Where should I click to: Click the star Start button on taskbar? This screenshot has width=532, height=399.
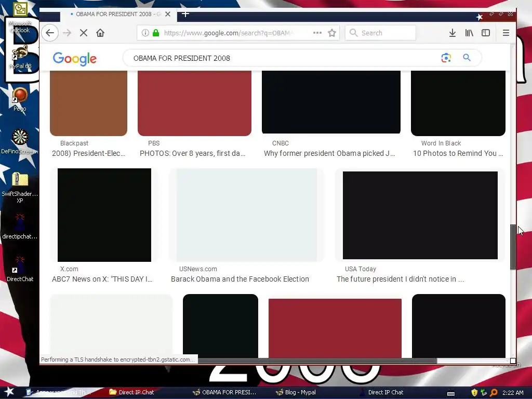point(9,392)
